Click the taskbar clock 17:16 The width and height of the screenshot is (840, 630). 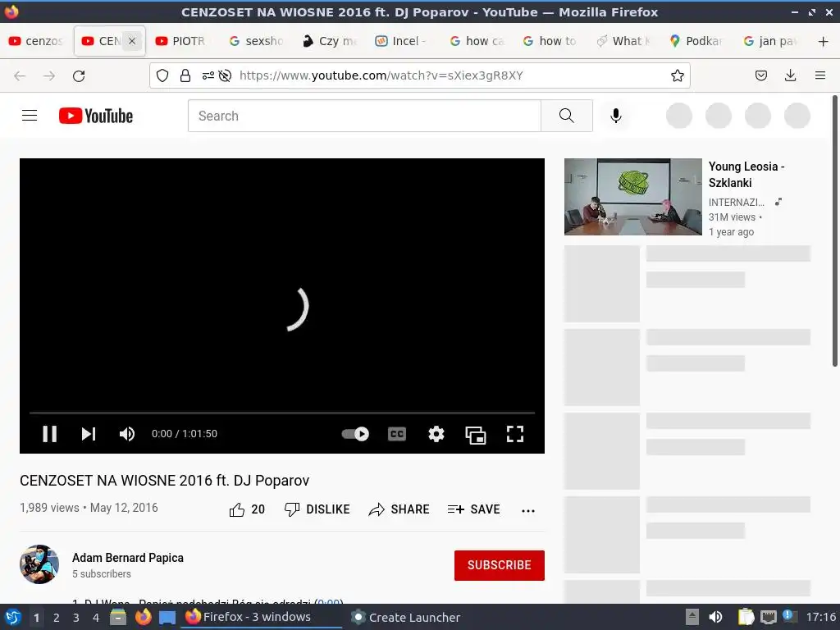click(820, 617)
